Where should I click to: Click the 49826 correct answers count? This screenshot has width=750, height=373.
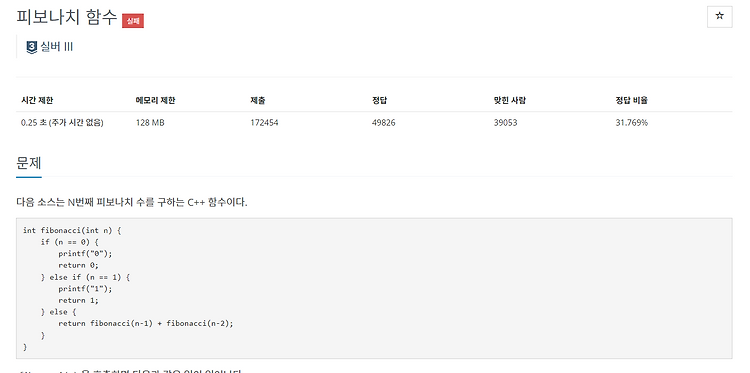[x=384, y=123]
